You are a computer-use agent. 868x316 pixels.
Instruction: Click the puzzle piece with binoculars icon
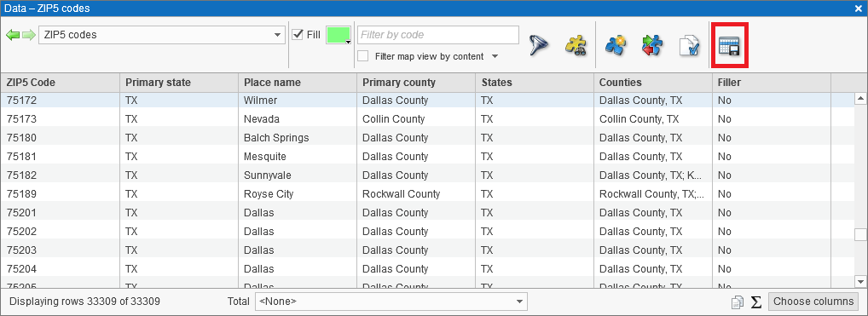[x=576, y=45]
